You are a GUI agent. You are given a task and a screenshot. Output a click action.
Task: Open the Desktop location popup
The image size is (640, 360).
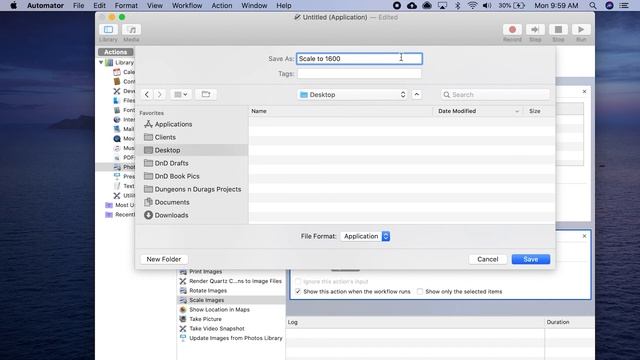tap(353, 95)
